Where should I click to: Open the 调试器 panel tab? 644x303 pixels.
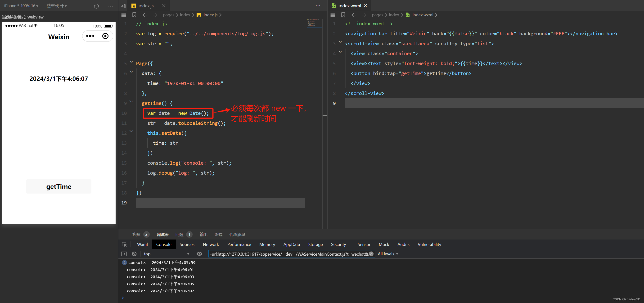[x=162, y=235]
